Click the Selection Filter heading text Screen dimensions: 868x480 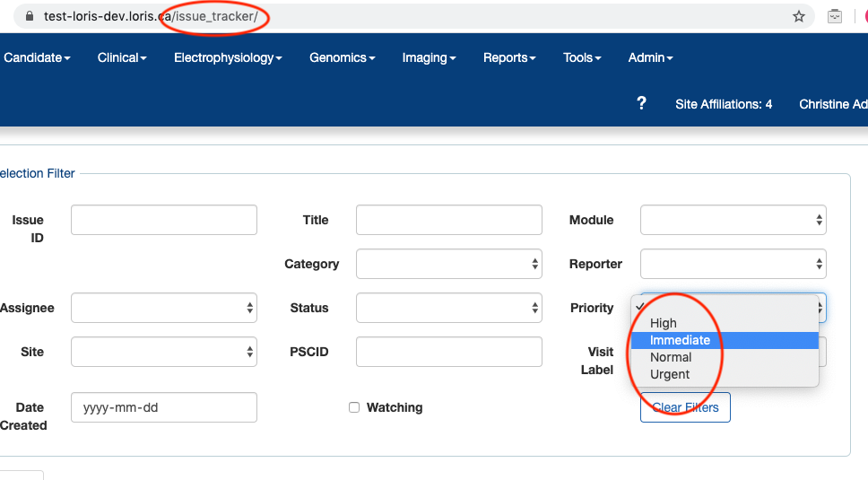[37, 173]
